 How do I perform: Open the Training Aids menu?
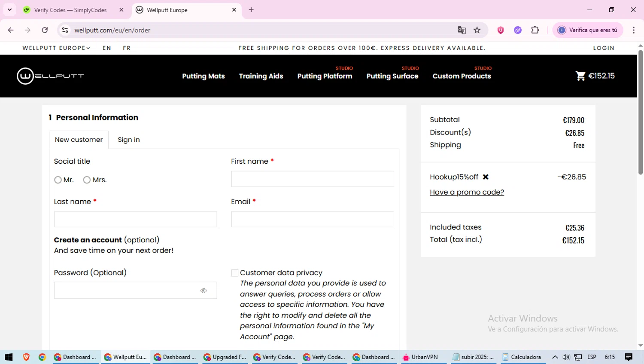point(261,76)
